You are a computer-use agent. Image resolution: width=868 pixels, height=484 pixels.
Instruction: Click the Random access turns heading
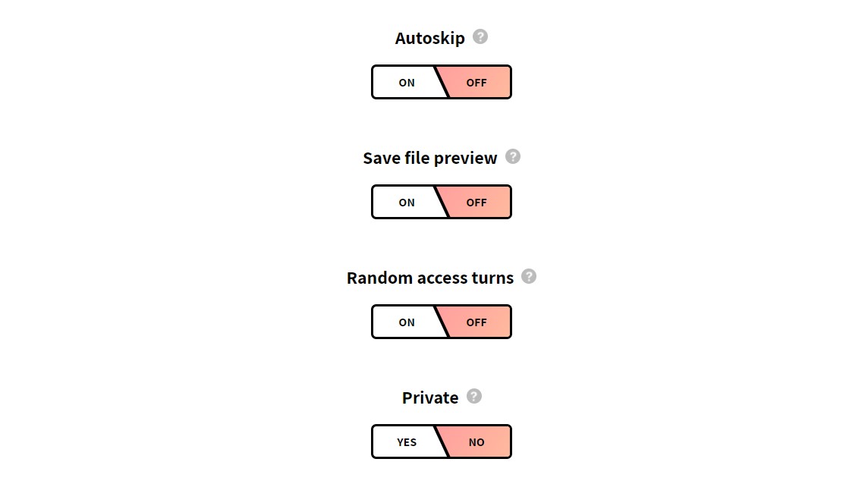click(430, 278)
